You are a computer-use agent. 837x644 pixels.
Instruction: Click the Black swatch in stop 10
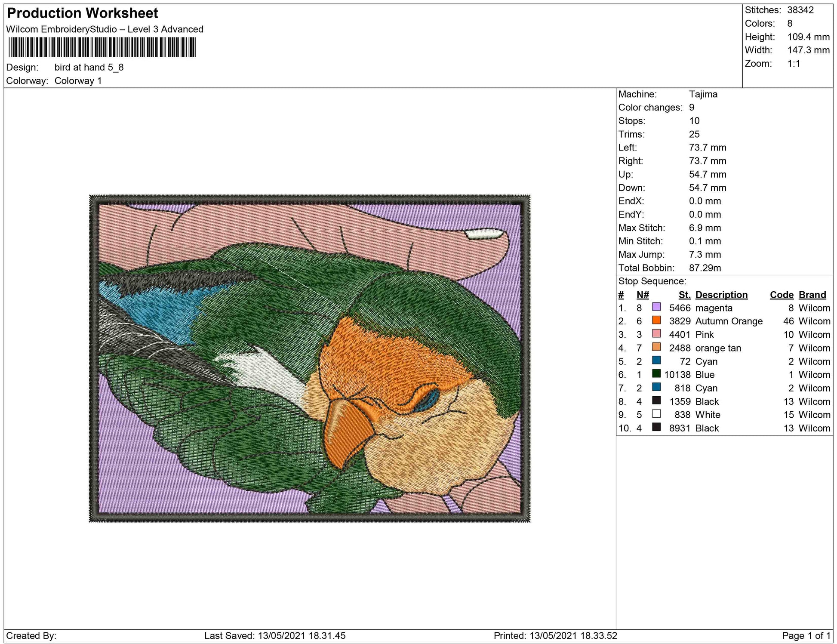[656, 427]
